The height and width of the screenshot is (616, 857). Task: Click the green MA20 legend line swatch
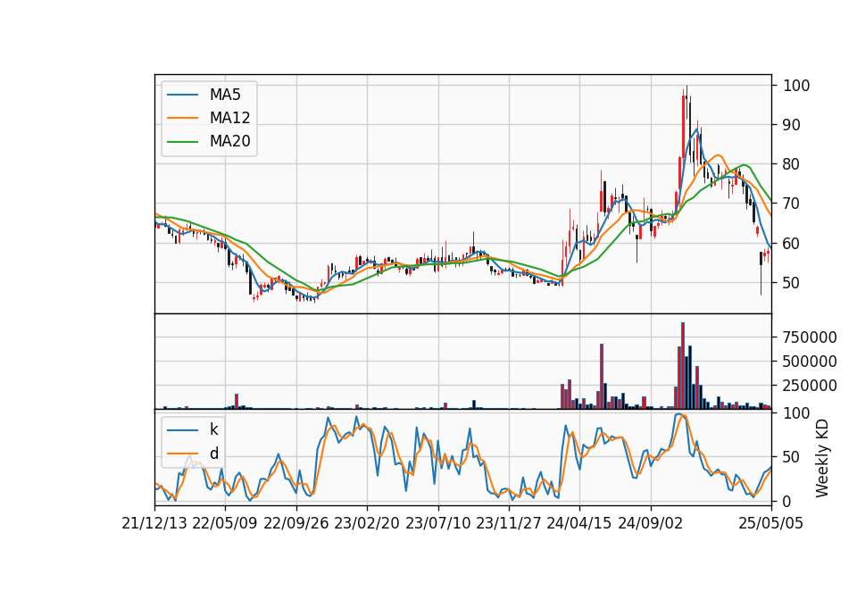182,142
